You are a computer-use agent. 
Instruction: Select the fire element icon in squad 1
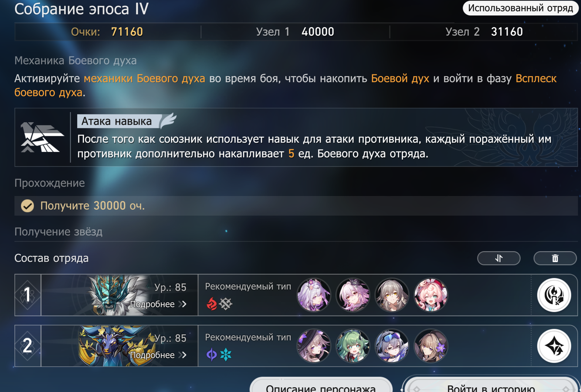[211, 304]
